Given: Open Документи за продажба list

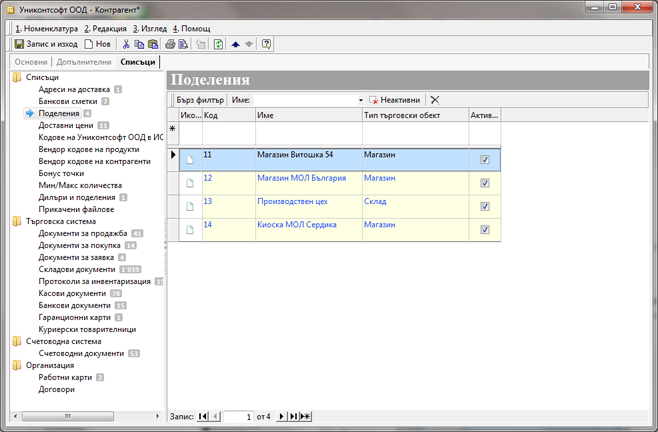Looking at the screenshot, I should pyautogui.click(x=83, y=233).
